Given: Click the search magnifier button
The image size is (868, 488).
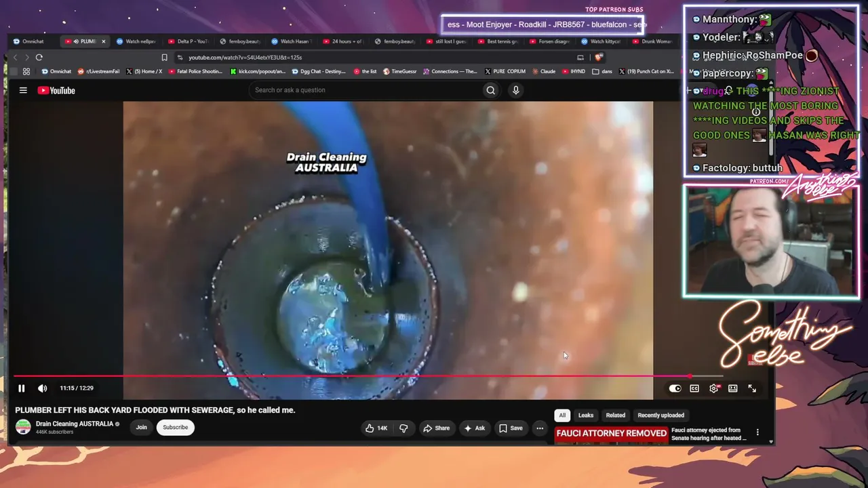Looking at the screenshot, I should (x=491, y=90).
